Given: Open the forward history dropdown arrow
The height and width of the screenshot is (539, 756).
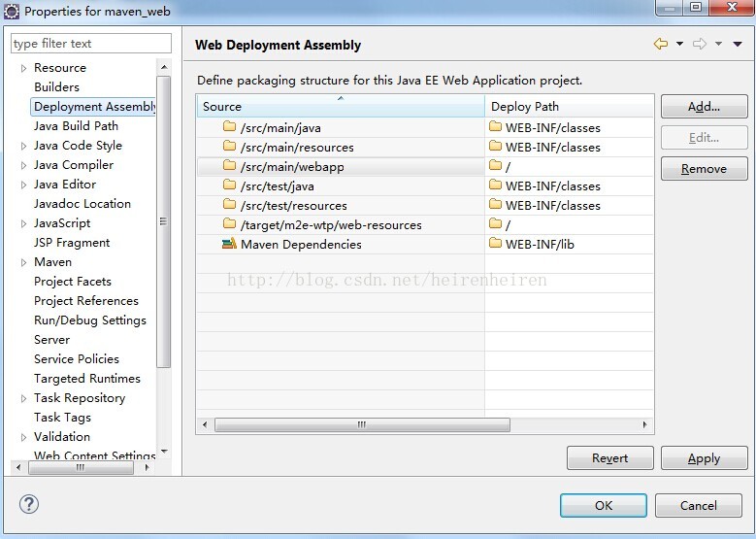Looking at the screenshot, I should click(x=718, y=44).
